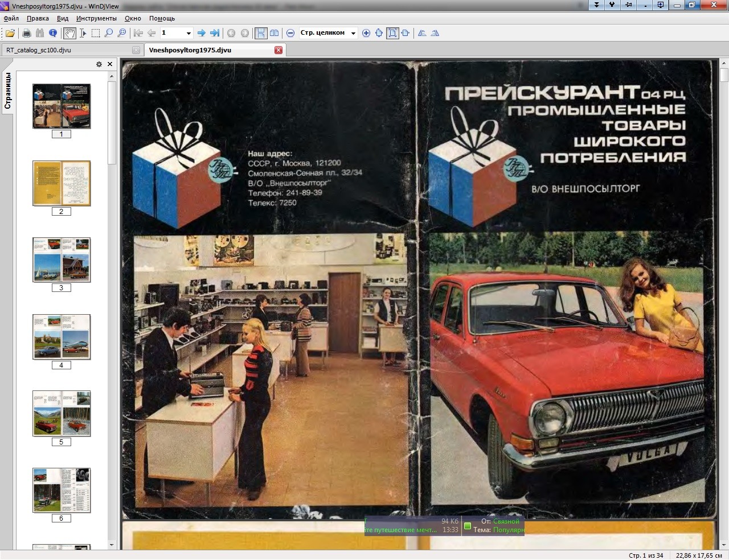Toggle fit page width zoom
Screen dimensions: 729x560
(406, 33)
